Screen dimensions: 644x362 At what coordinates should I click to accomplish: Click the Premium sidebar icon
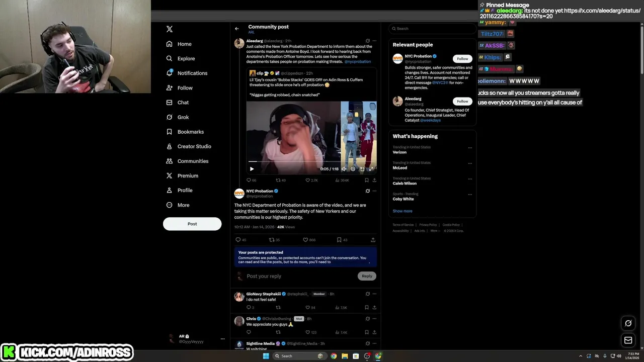pos(170,175)
